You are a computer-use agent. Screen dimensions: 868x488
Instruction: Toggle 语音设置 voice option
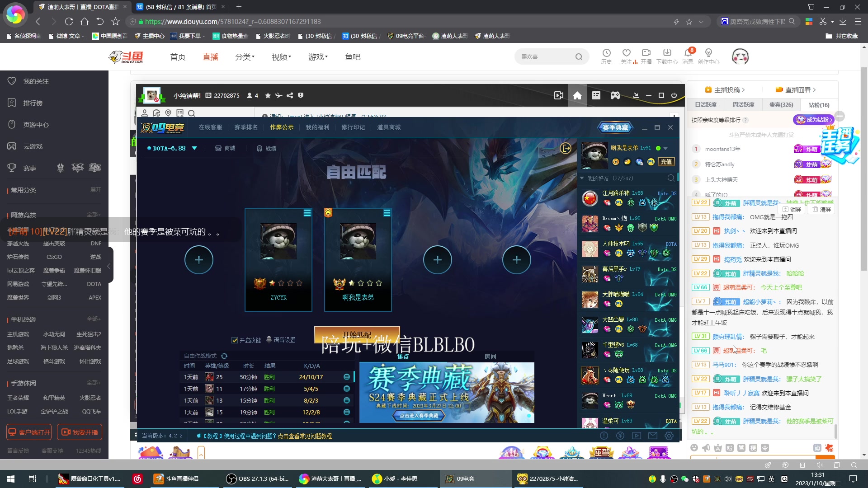(281, 340)
